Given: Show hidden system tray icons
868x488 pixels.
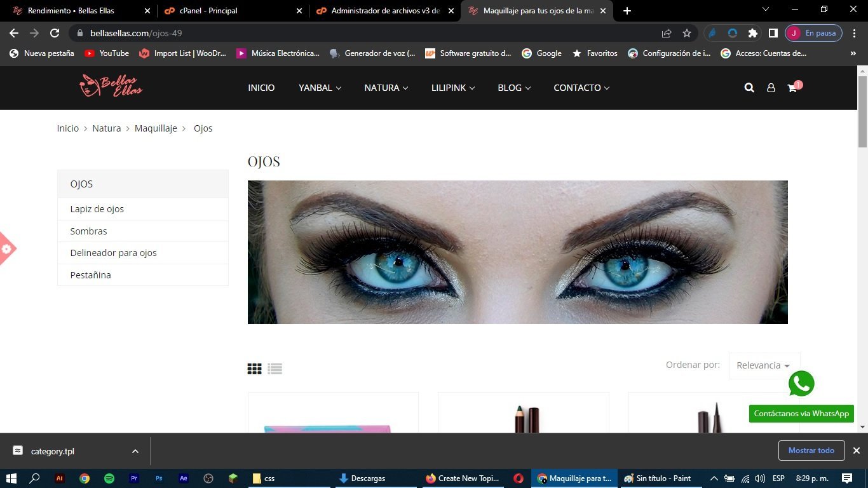Looking at the screenshot, I should click(714, 478).
